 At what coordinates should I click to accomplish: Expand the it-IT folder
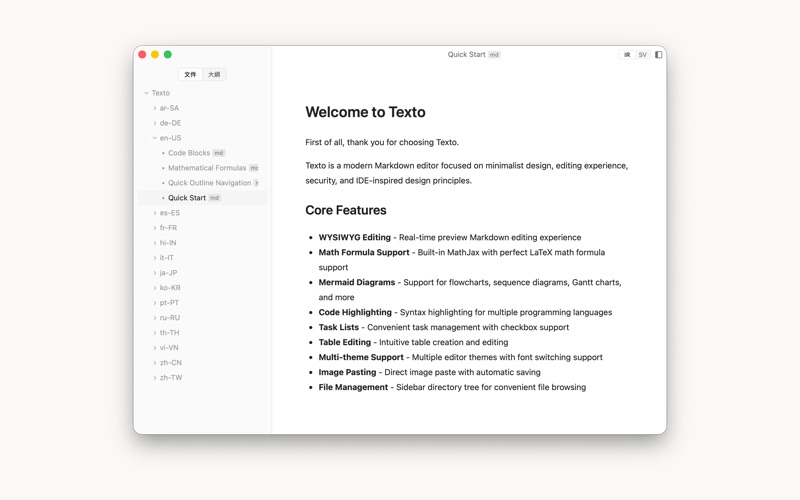pos(155,258)
